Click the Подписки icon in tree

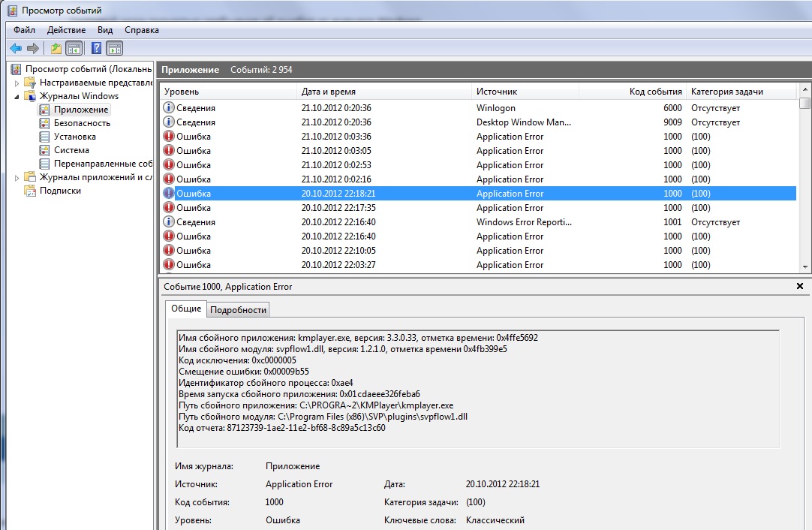[30, 191]
